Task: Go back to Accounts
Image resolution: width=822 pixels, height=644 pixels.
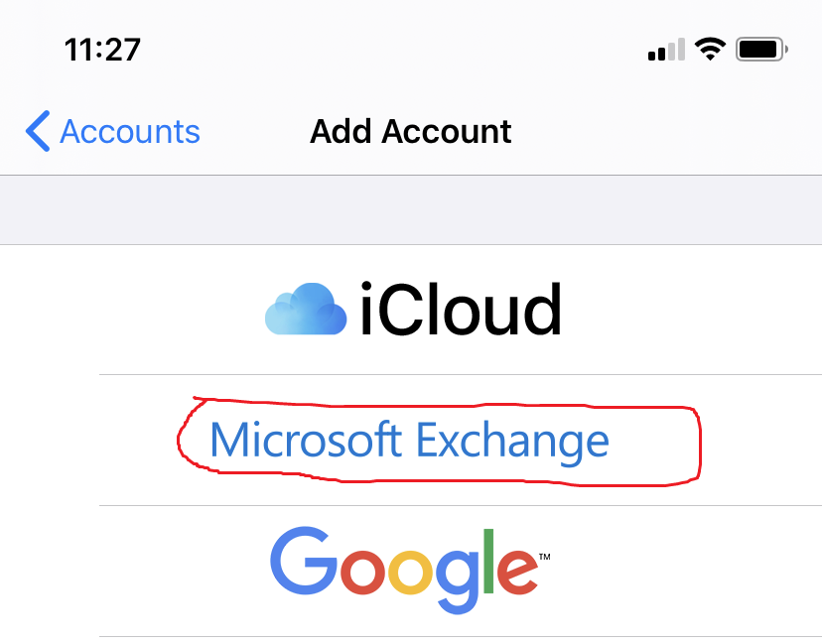Action: [x=113, y=131]
